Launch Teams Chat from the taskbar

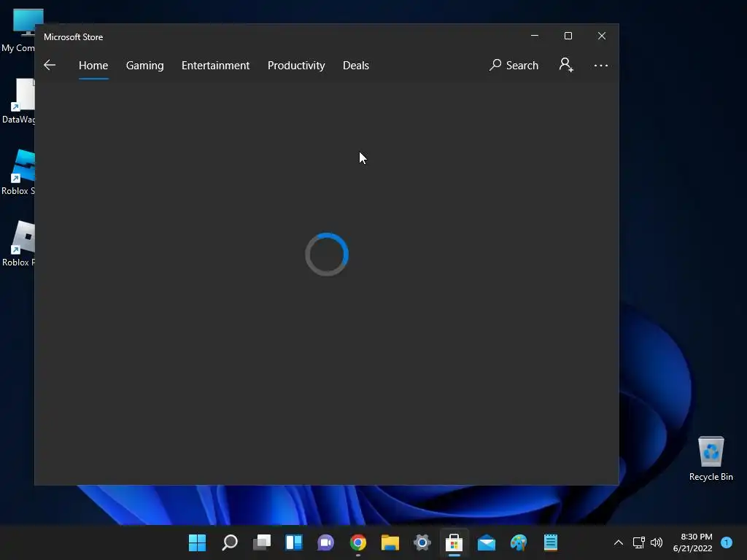[326, 542]
